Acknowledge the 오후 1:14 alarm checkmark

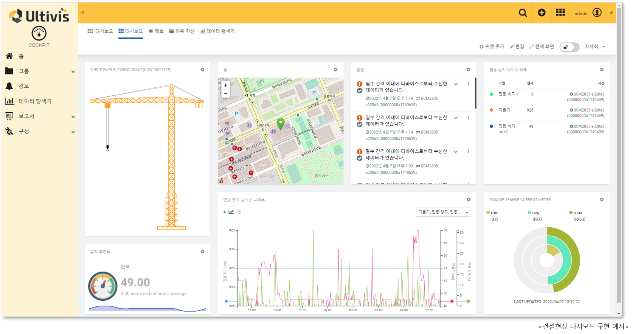[x=360, y=124]
